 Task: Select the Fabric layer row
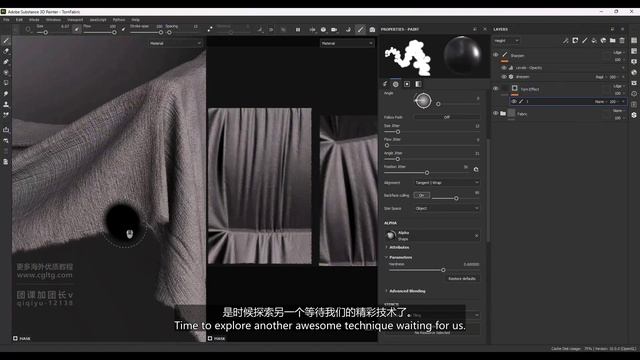pos(559,114)
